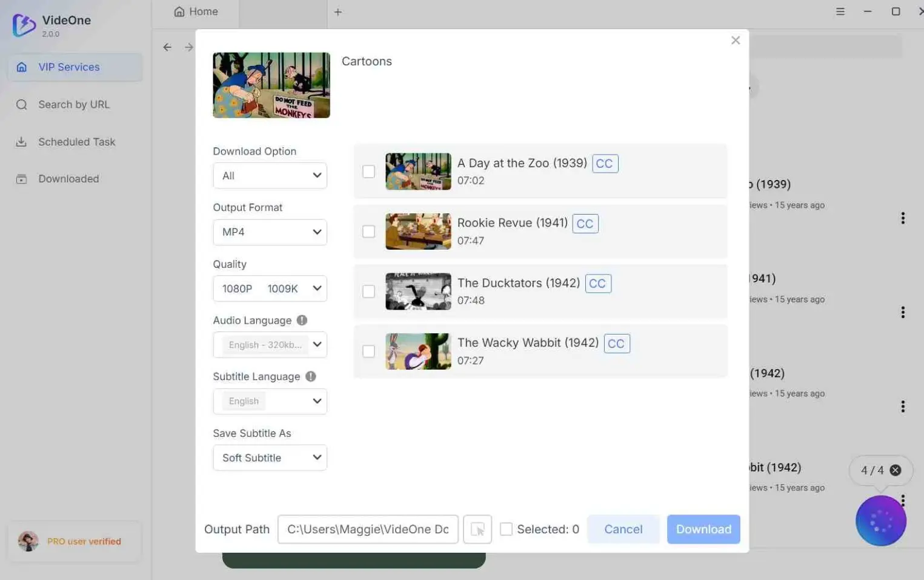Expand the Save Subtitle As dropdown

pyautogui.click(x=270, y=458)
